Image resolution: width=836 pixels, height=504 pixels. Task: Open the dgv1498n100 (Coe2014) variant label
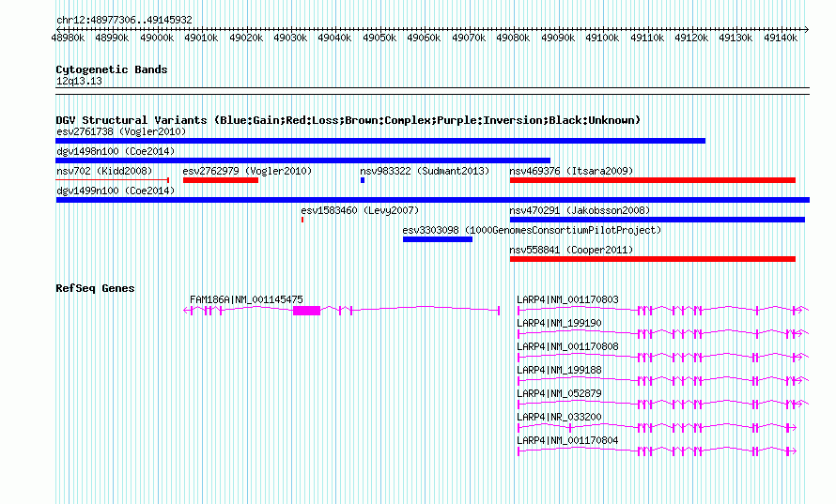(116, 151)
